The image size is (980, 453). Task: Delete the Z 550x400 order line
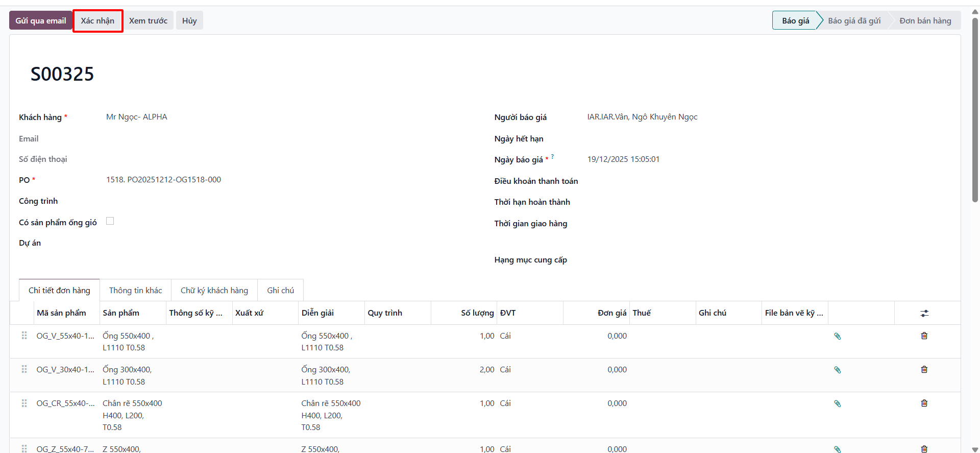click(924, 449)
